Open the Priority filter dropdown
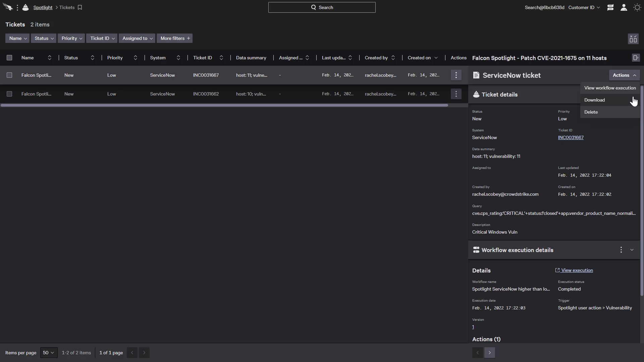Viewport: 644px width, 362px height. click(71, 38)
